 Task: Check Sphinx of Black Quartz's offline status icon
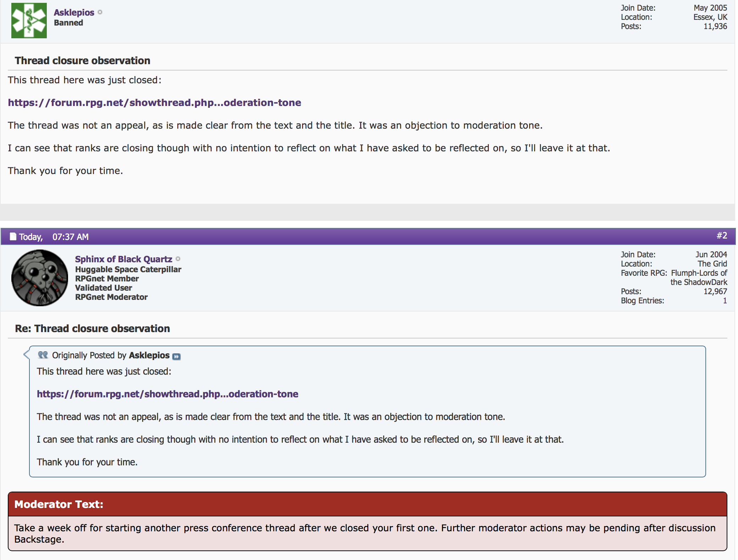[178, 259]
